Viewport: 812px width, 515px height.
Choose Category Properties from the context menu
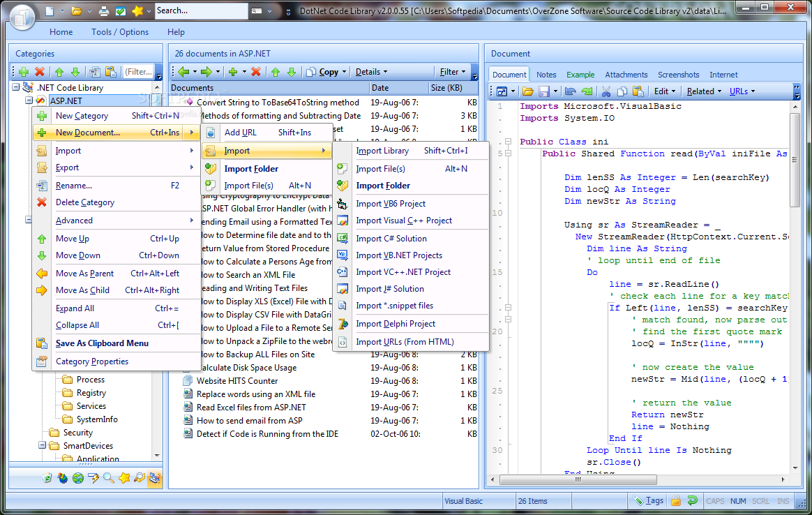click(116, 361)
